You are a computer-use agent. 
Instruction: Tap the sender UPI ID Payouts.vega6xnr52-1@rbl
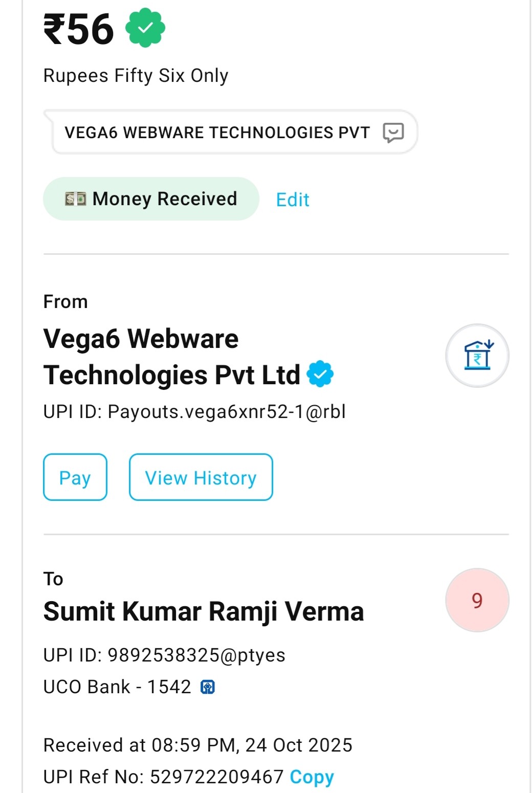click(194, 412)
